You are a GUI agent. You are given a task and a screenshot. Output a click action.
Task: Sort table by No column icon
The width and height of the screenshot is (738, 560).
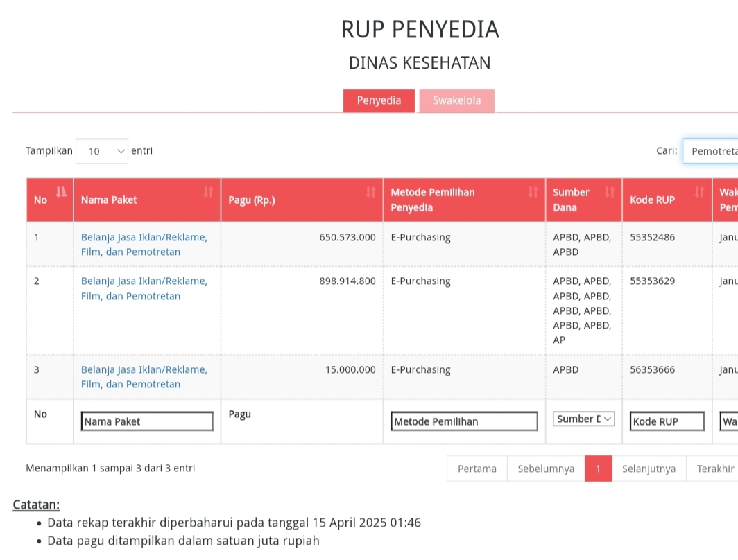point(61,192)
